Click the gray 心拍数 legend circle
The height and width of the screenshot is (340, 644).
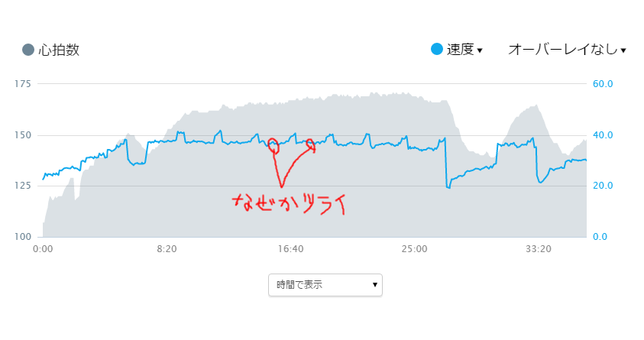pyautogui.click(x=28, y=50)
